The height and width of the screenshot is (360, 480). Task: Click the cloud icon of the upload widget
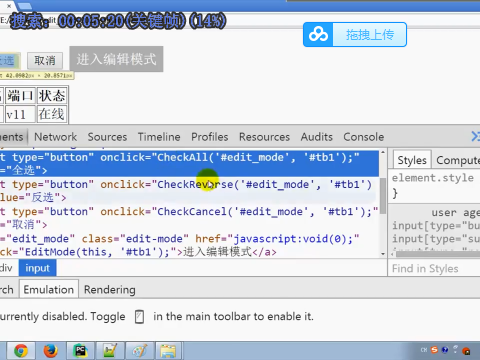click(x=318, y=35)
